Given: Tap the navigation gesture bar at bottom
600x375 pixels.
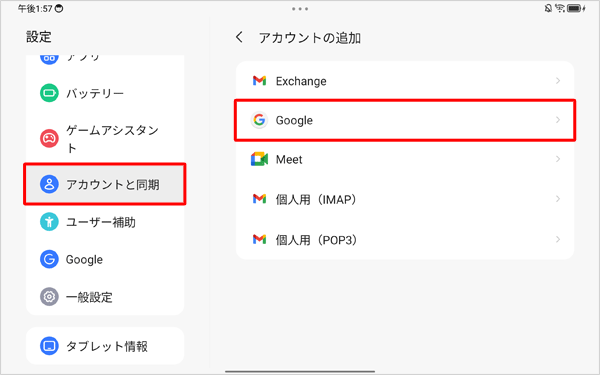Looking at the screenshot, I should pyautogui.click(x=300, y=371).
